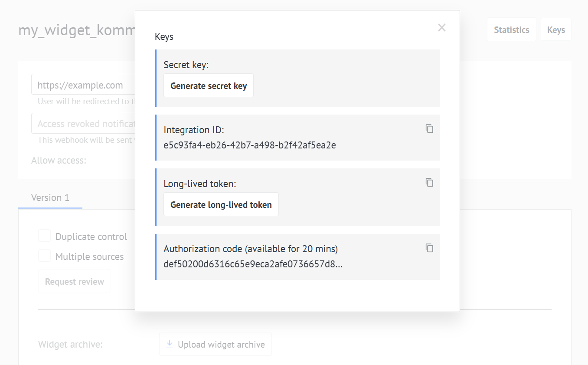The image size is (588, 365).
Task: Click the Request review button
Action: (75, 282)
